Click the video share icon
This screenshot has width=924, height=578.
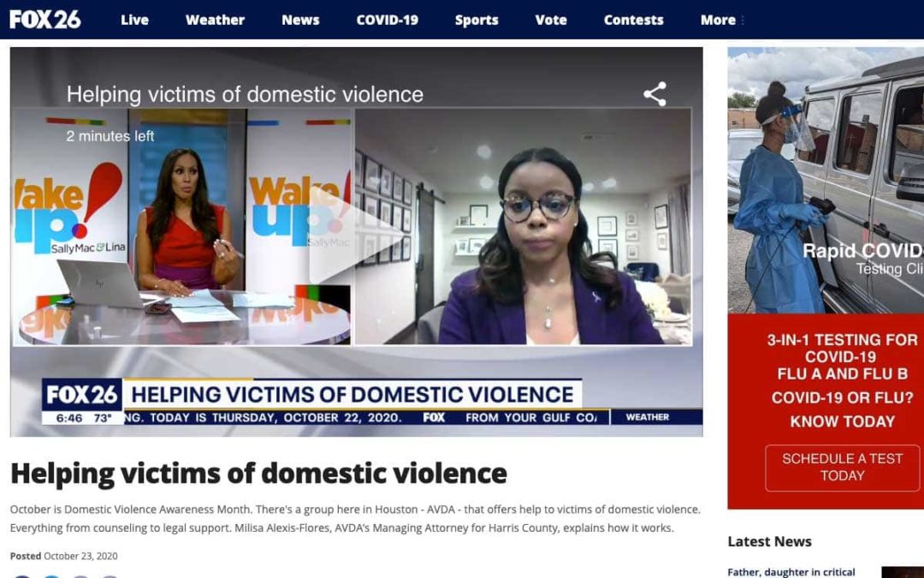point(654,94)
